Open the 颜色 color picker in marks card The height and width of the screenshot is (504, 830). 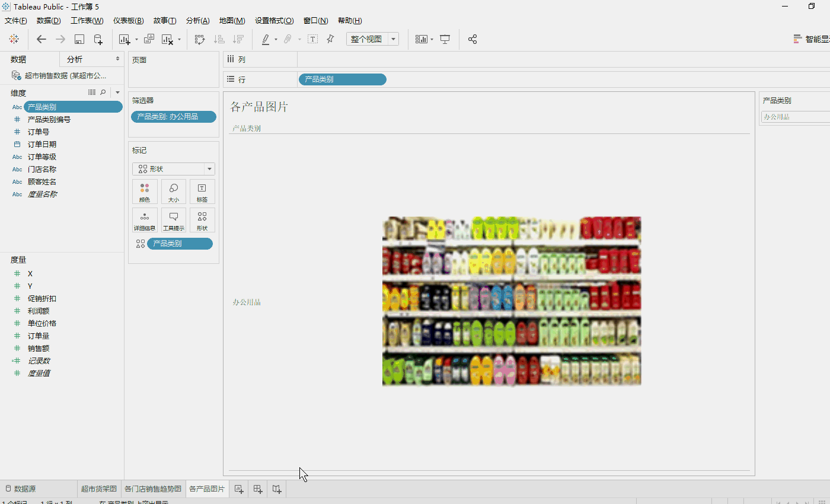coord(145,192)
